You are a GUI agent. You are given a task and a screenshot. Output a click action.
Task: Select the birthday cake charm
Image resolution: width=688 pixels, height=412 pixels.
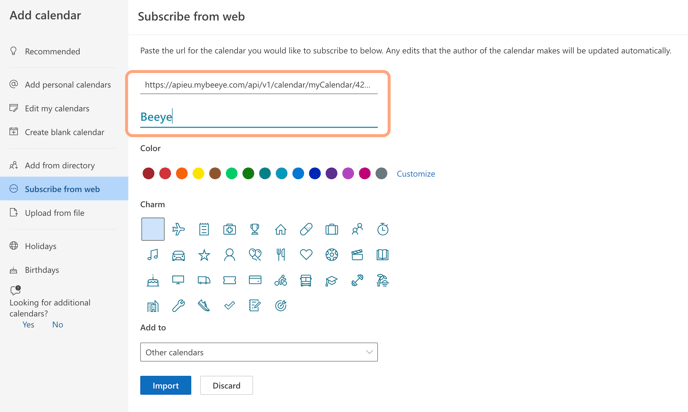tap(153, 281)
